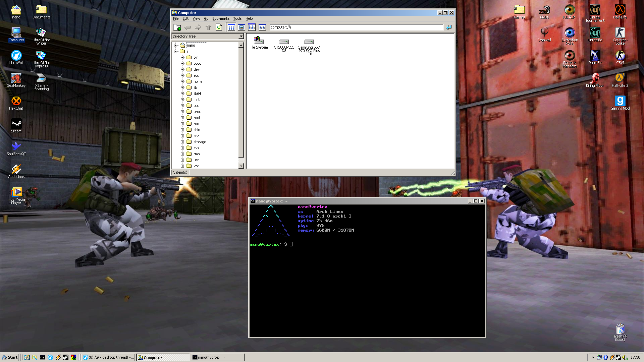Image resolution: width=644 pixels, height=362 pixels.
Task: Expand the bin folder in the tree
Action: click(182, 57)
